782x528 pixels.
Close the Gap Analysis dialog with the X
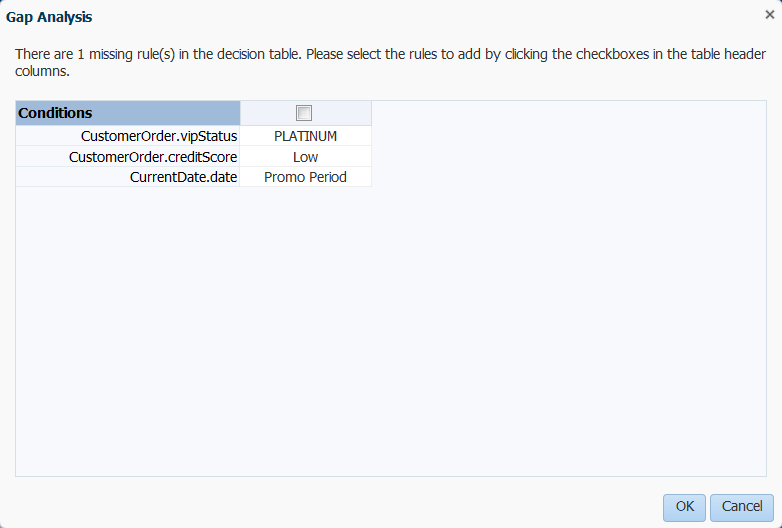coord(770,15)
